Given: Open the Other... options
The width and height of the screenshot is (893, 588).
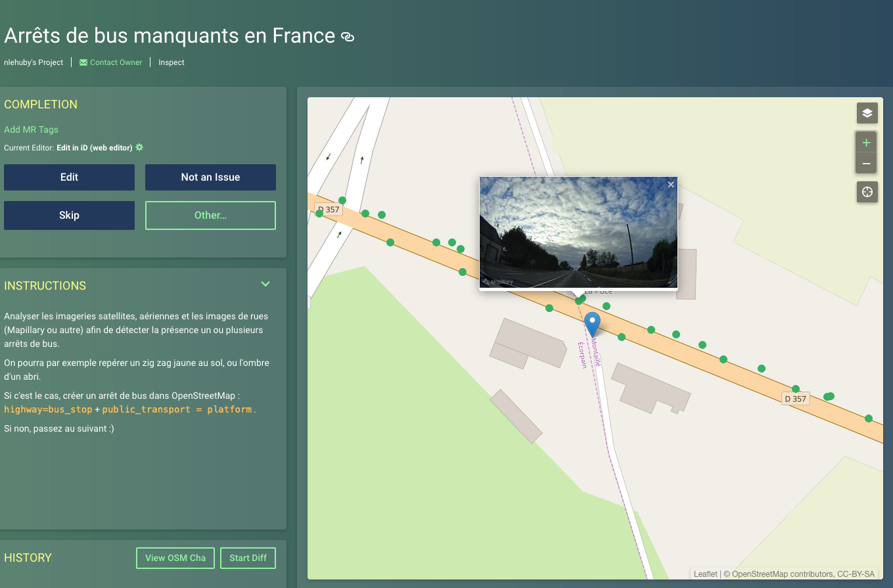Looking at the screenshot, I should [x=210, y=215].
